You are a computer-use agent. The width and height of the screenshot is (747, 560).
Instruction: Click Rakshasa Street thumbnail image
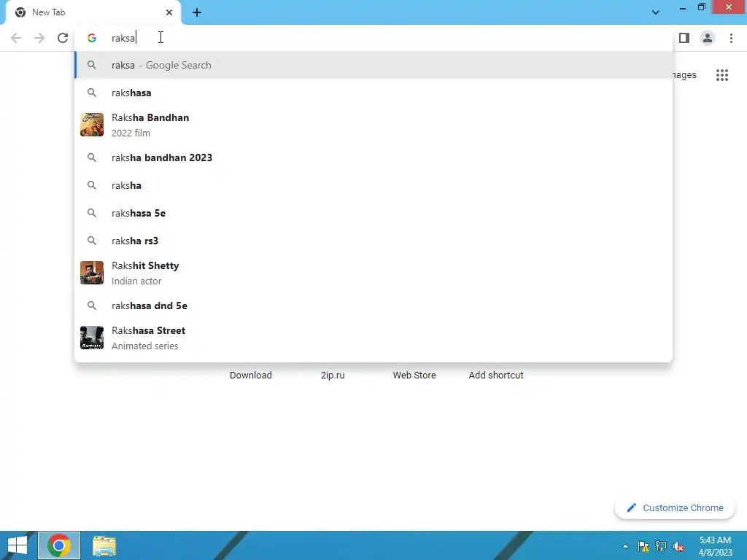(91, 338)
